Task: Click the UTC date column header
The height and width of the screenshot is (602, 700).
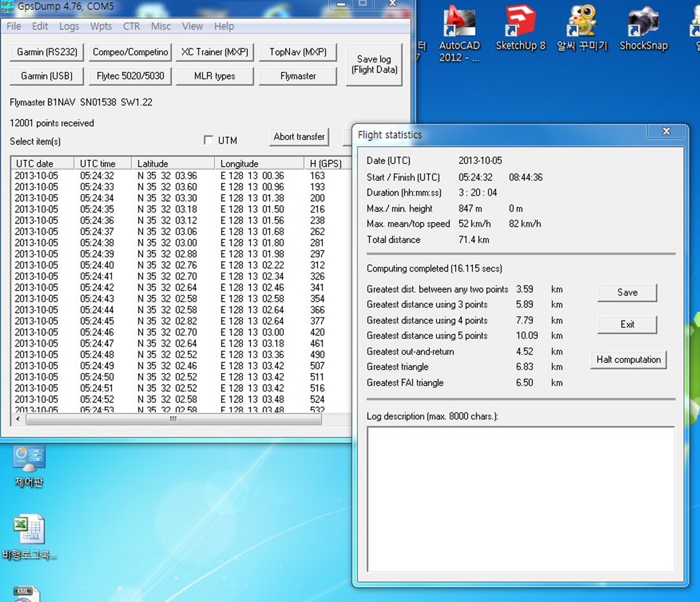Action: pyautogui.click(x=43, y=163)
